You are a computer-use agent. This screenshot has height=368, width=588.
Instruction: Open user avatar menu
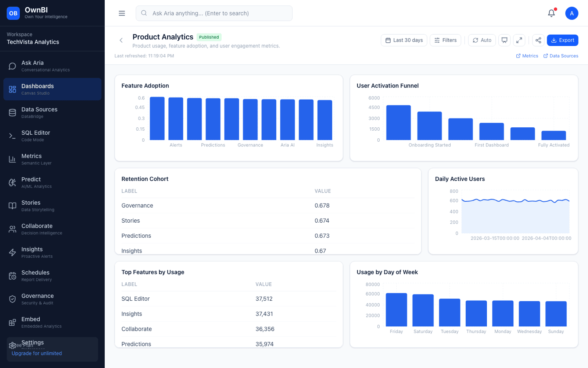point(571,13)
